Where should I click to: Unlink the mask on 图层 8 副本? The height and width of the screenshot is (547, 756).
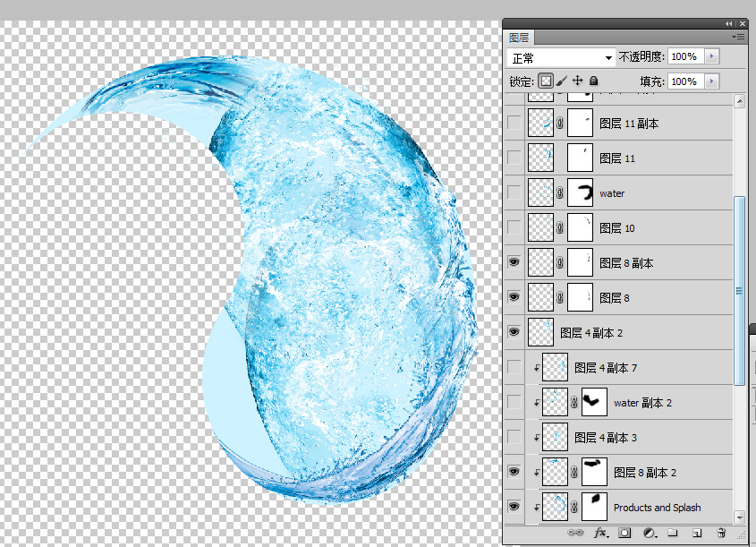[560, 263]
